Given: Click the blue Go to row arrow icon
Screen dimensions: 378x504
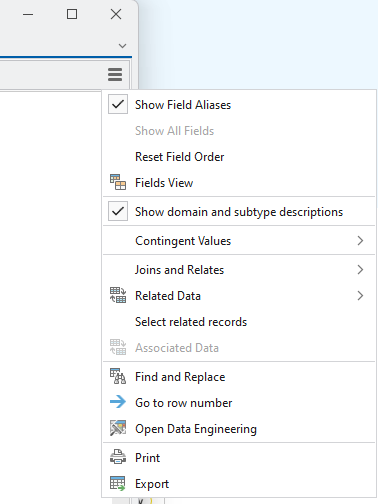Looking at the screenshot, I should (118, 402).
